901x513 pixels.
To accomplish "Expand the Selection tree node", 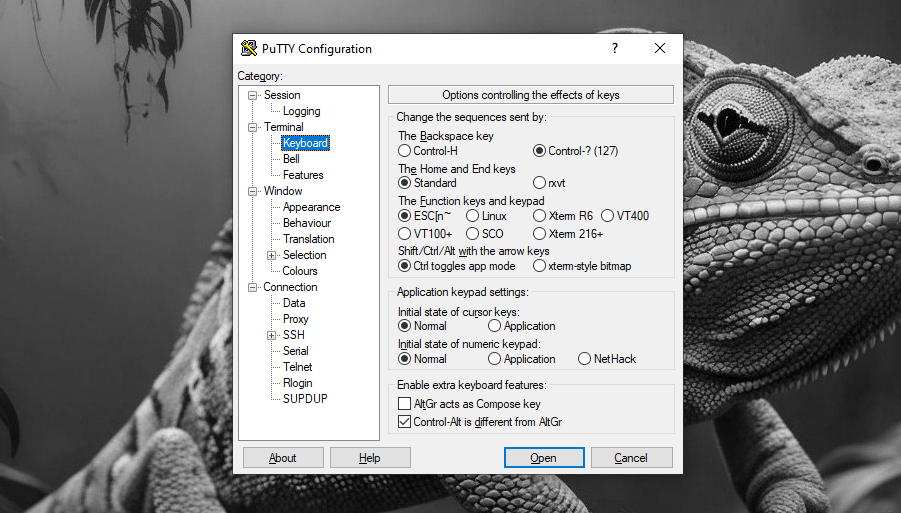I will [271, 255].
